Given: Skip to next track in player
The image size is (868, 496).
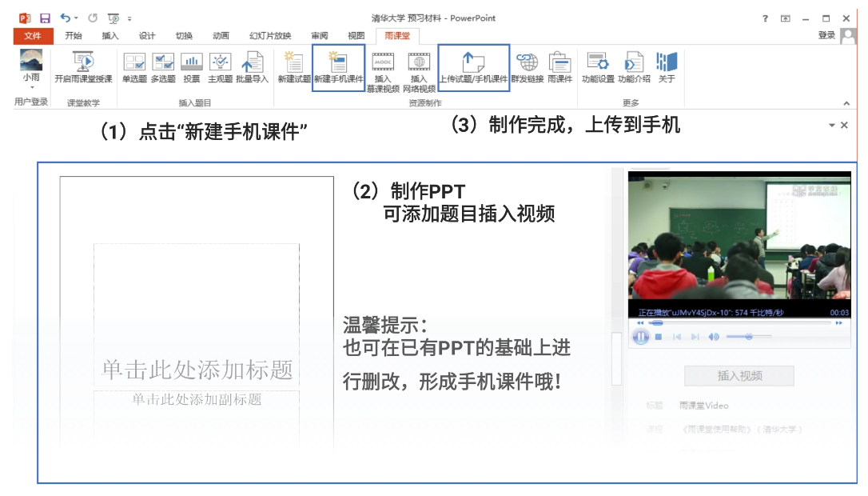Looking at the screenshot, I should pyautogui.click(x=695, y=336).
